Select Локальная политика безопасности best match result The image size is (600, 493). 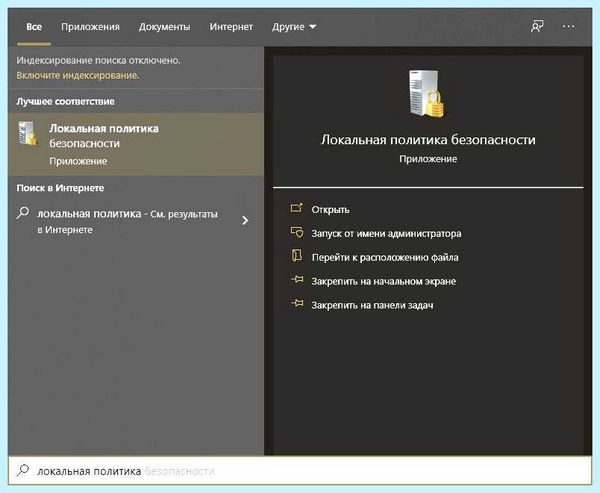click(136, 144)
